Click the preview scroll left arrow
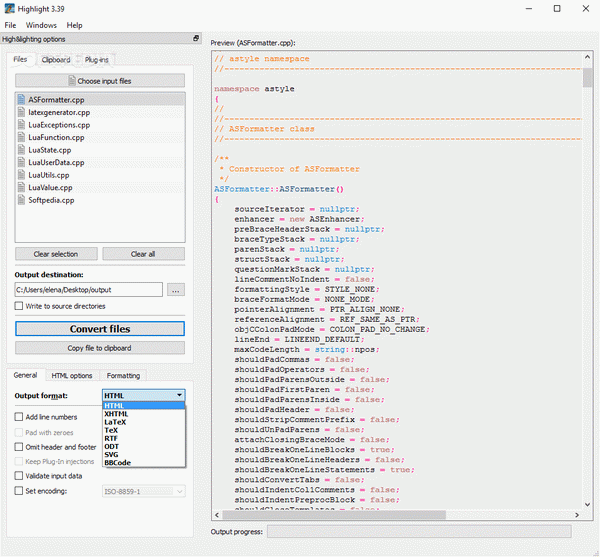 click(217, 515)
